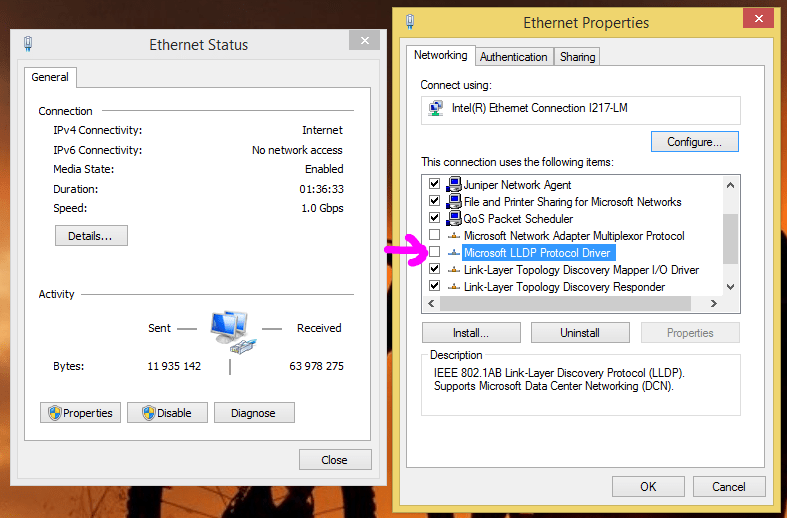The image size is (787, 518).
Task: Click the horizontal scroll left arrow
Action: tap(431, 303)
